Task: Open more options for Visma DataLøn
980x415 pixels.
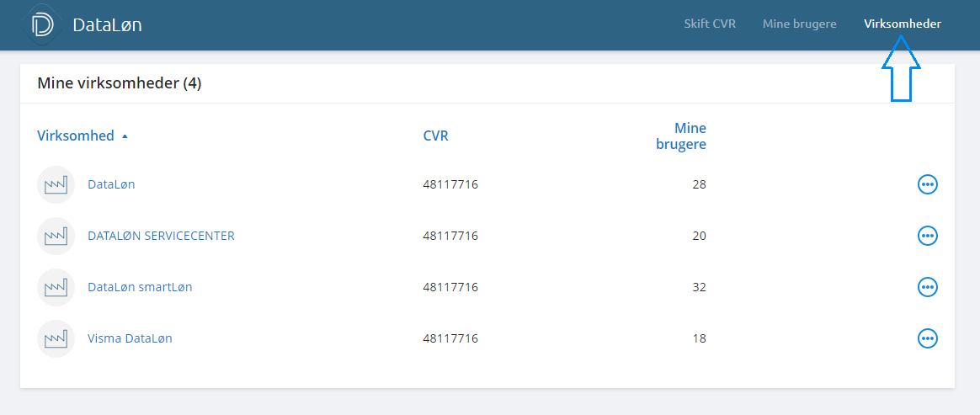Action: click(927, 338)
